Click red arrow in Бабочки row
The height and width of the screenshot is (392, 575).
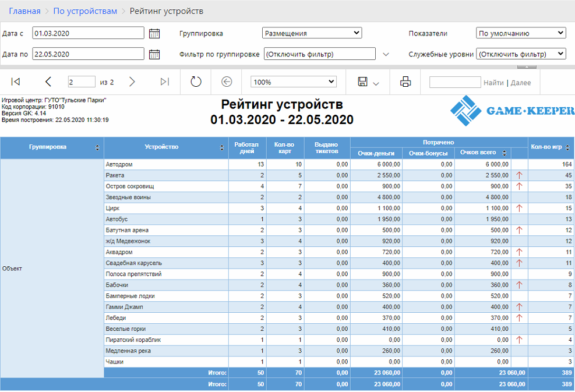[519, 285]
